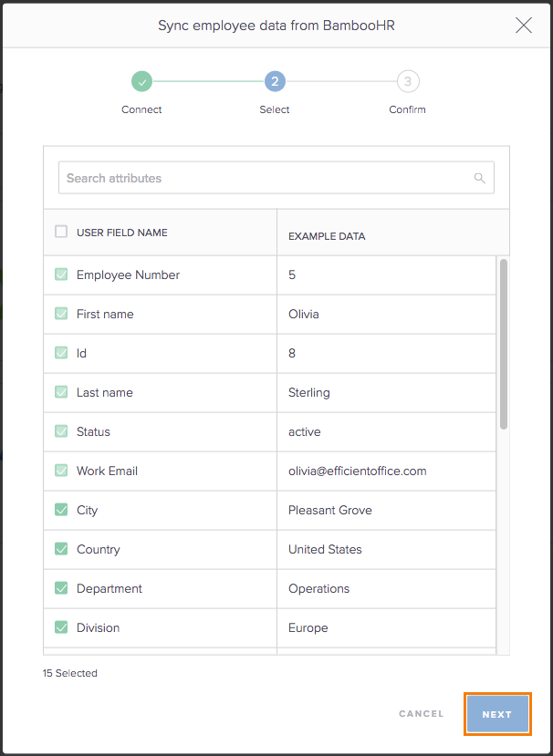553x756 pixels.
Task: Click the CANCEL button
Action: click(422, 714)
